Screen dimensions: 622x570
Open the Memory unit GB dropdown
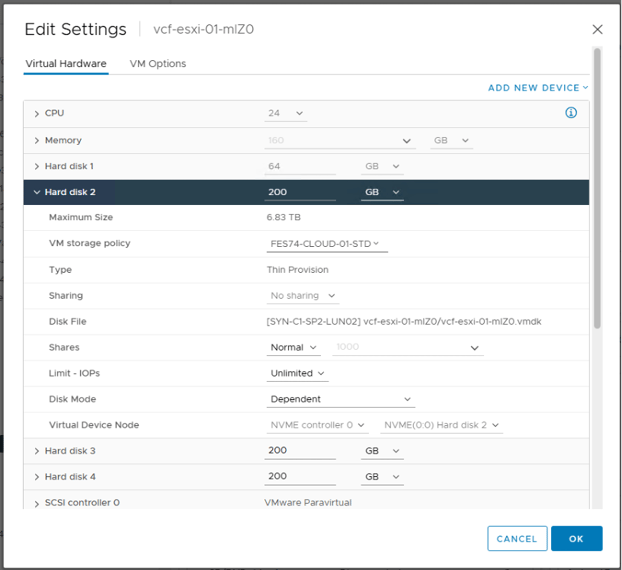451,140
